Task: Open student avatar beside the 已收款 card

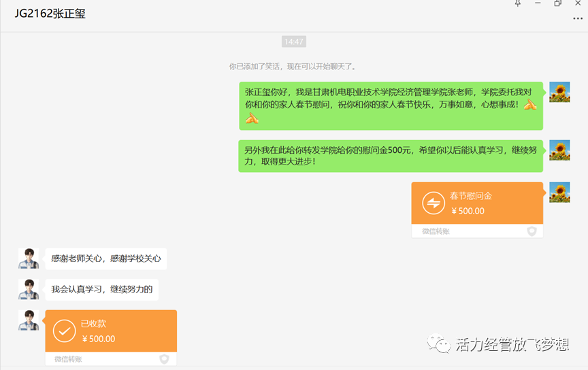Action: 29,320
